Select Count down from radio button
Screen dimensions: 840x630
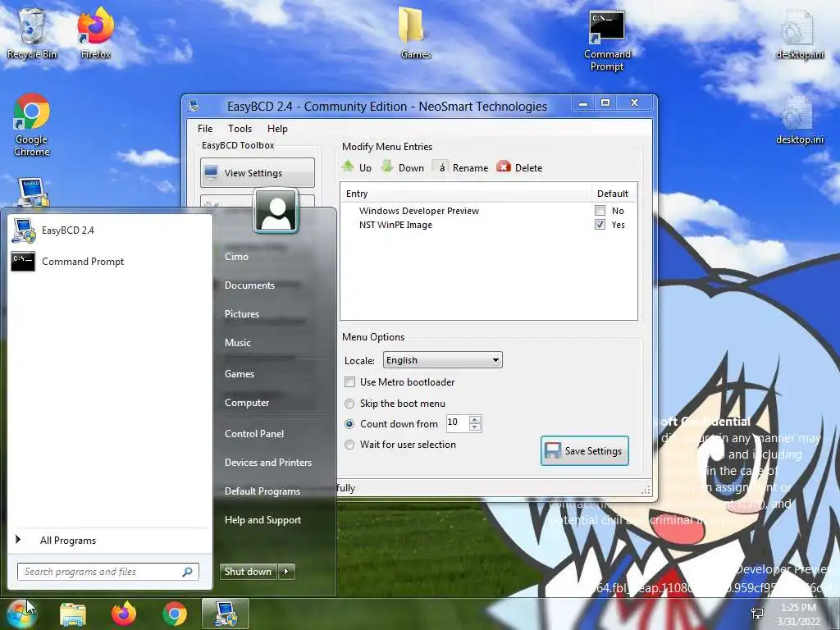point(349,424)
